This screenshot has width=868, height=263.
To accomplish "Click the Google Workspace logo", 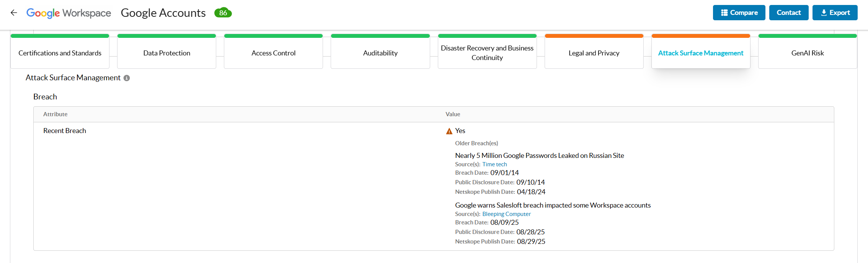I will click(x=69, y=13).
